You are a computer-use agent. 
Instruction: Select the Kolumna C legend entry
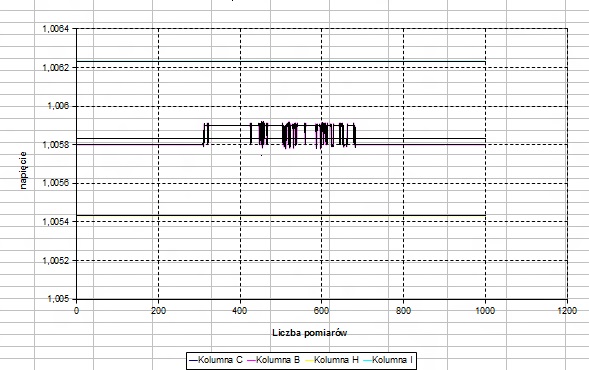click(216, 360)
